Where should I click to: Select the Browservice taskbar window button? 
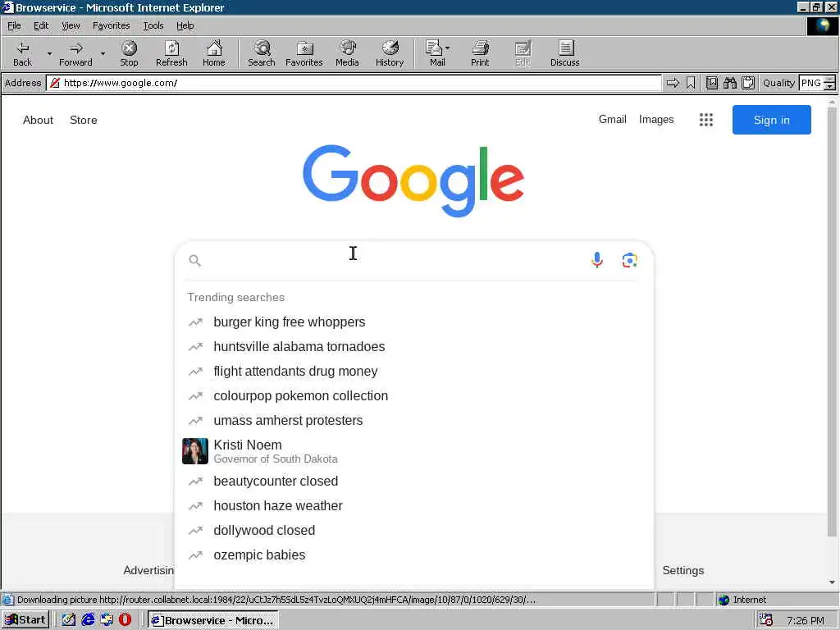click(x=212, y=620)
